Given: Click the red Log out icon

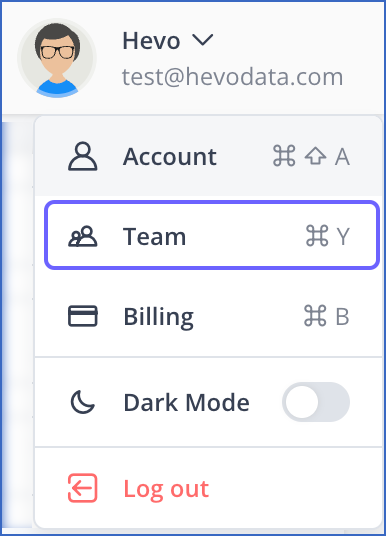Looking at the screenshot, I should (83, 488).
